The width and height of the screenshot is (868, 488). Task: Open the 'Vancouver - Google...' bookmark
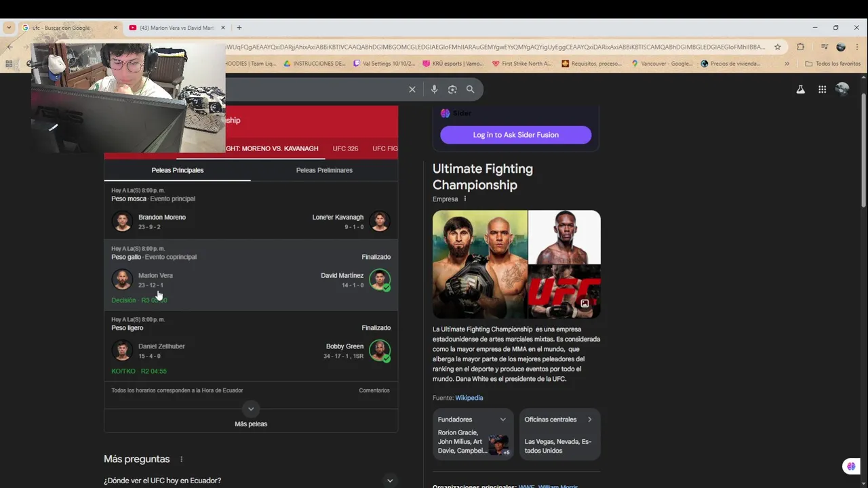(x=662, y=64)
